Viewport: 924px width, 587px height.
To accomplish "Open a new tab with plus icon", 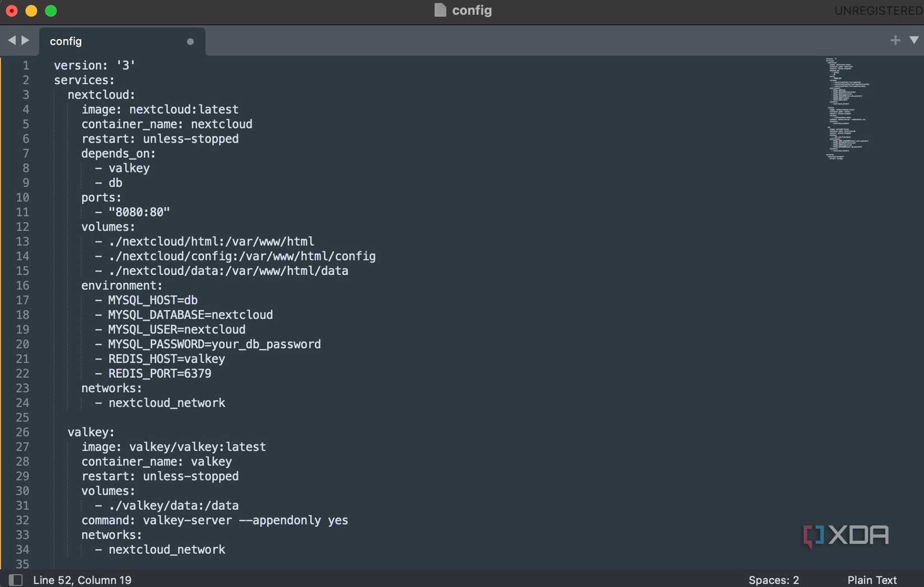I will point(895,40).
